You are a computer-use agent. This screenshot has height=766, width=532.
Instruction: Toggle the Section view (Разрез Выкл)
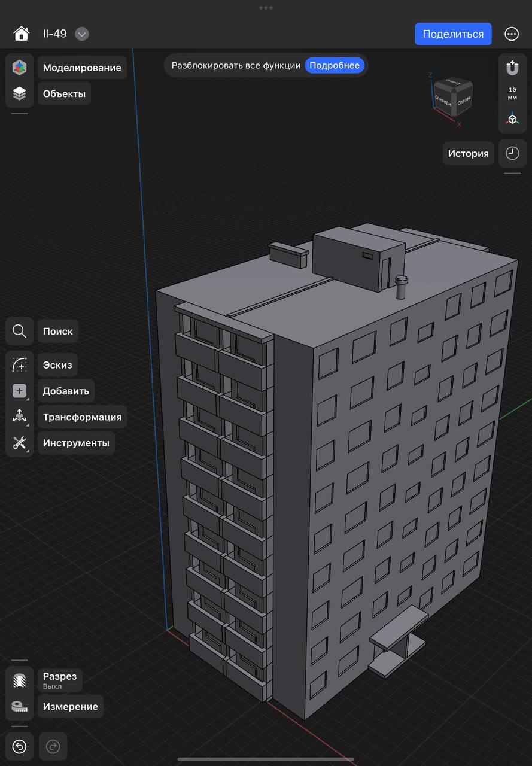[x=19, y=680]
